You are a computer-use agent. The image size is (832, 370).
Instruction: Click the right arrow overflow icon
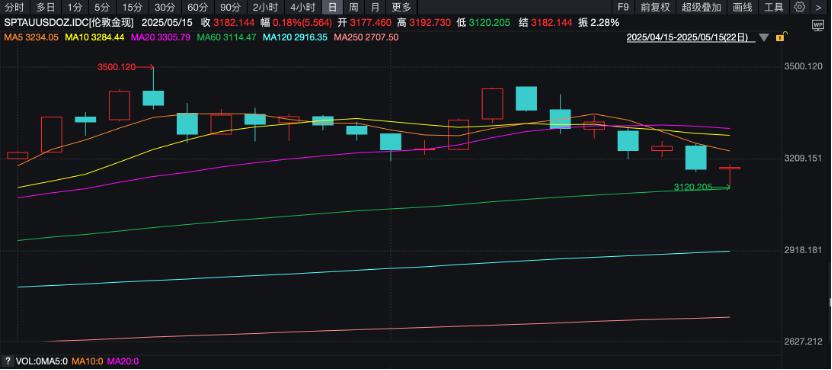coord(818,7)
